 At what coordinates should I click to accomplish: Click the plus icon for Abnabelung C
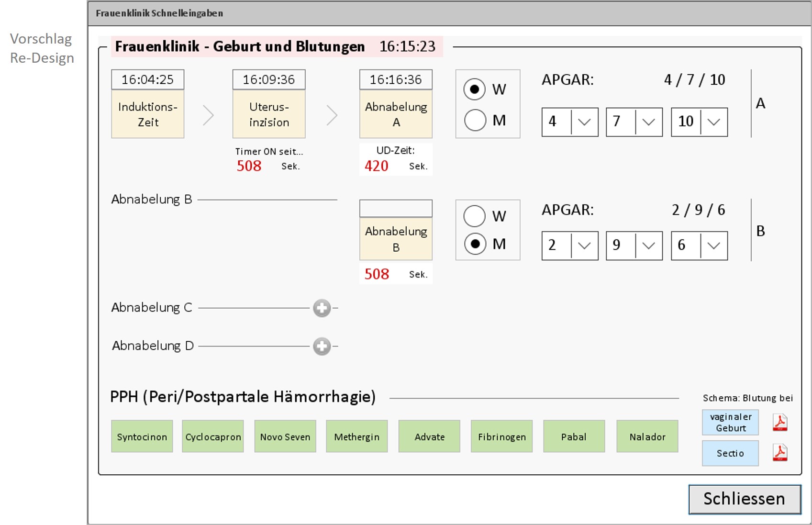(322, 308)
